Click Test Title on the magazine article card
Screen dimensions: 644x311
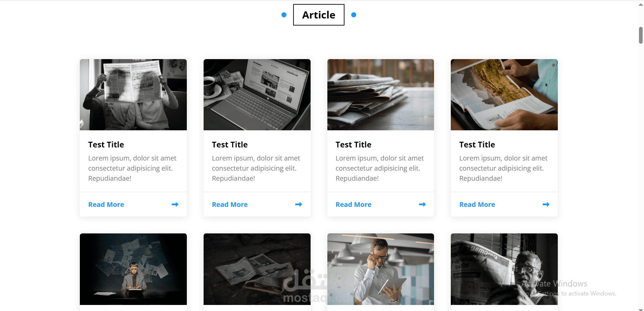(477, 145)
